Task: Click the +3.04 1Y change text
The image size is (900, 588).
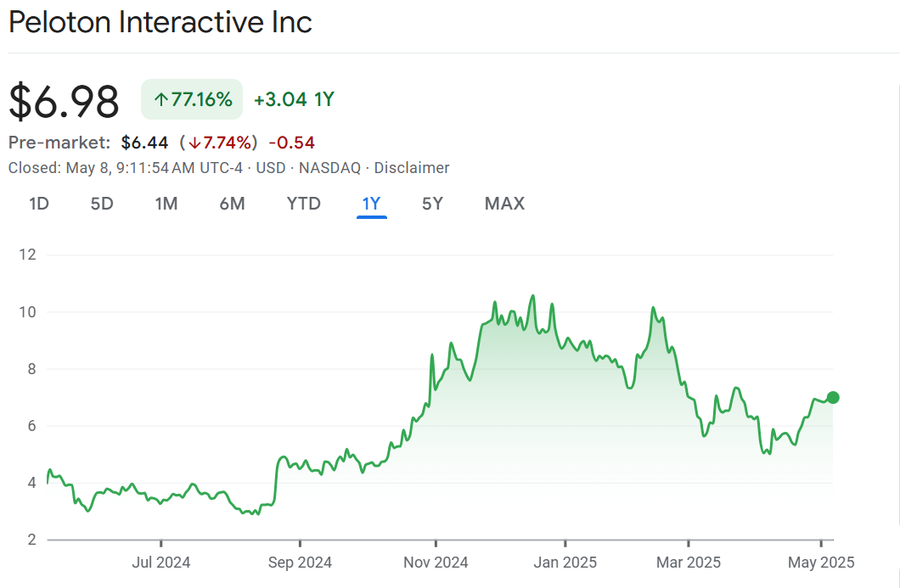Action: [x=294, y=99]
